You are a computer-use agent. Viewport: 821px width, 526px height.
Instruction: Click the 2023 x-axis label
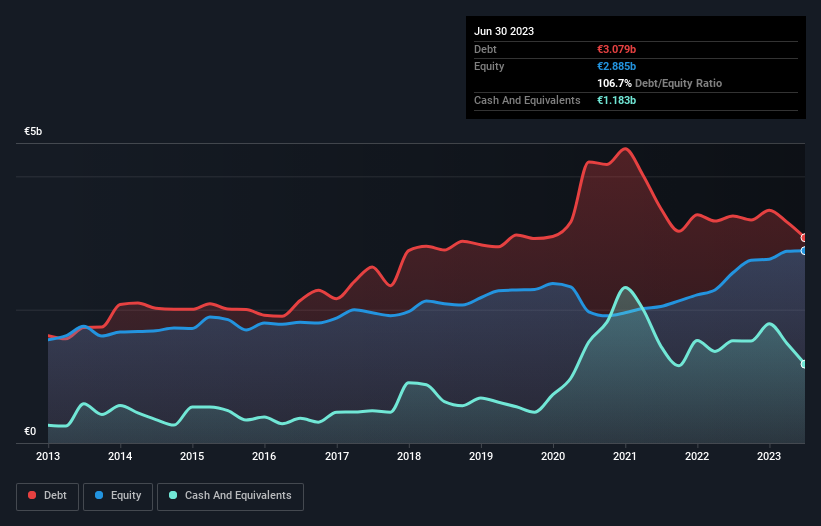point(769,456)
